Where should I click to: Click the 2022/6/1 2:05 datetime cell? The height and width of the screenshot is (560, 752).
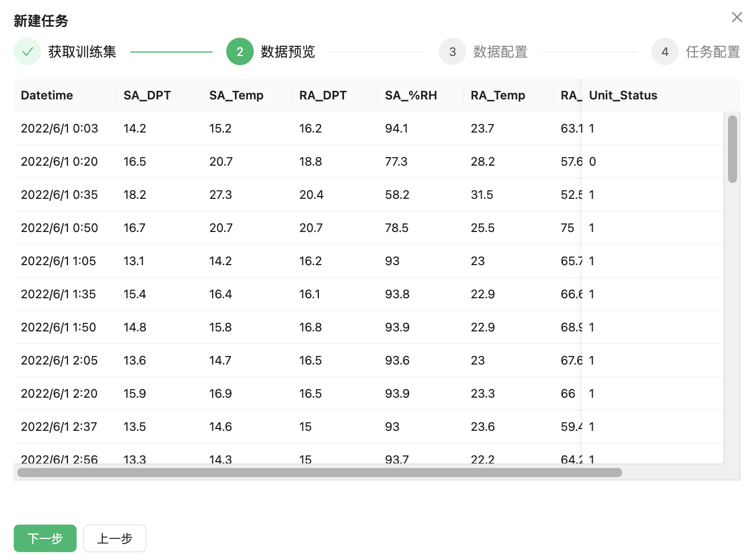click(59, 361)
